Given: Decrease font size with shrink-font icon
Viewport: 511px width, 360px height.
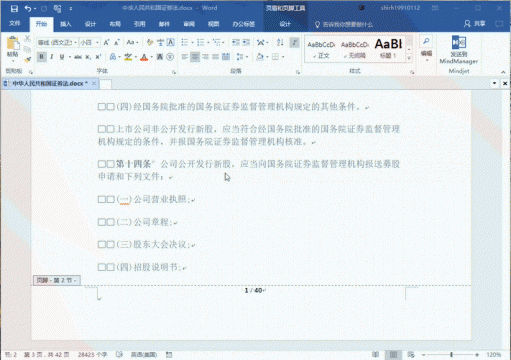Looking at the screenshot, I should pyautogui.click(x=117, y=43).
